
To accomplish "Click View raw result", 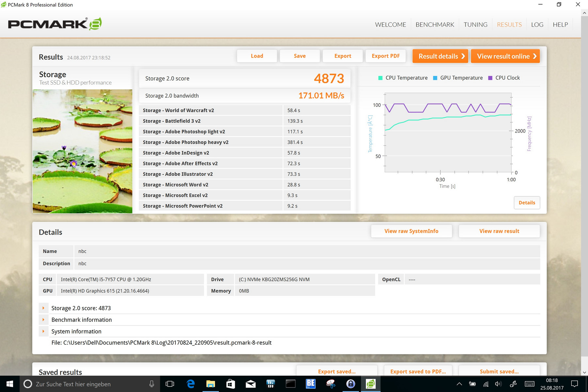I will tap(499, 231).
